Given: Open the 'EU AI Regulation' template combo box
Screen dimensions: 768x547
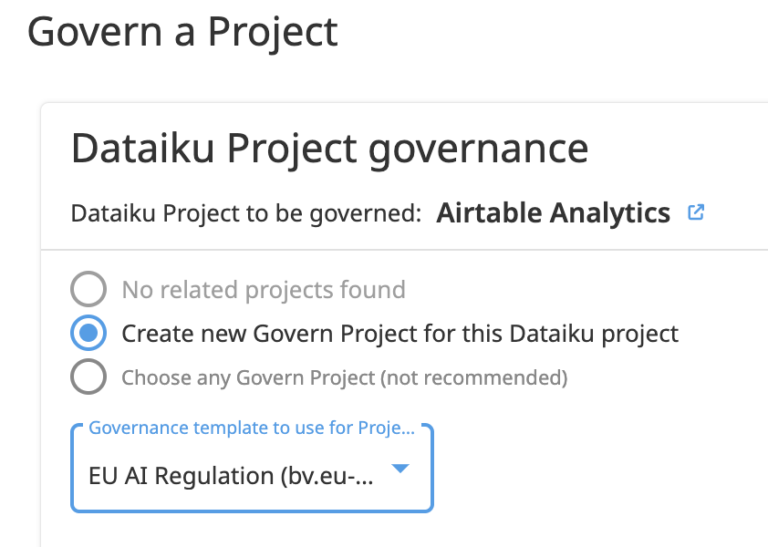Looking at the screenshot, I should 252,469.
